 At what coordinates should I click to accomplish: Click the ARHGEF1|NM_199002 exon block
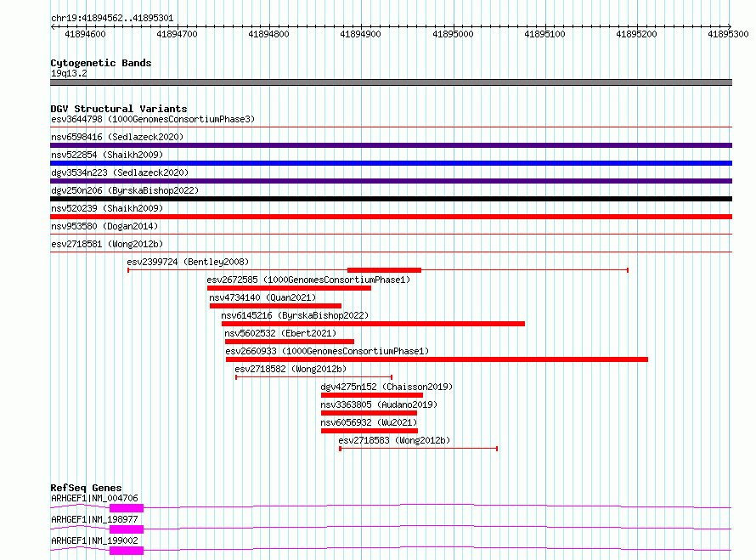click(127, 551)
